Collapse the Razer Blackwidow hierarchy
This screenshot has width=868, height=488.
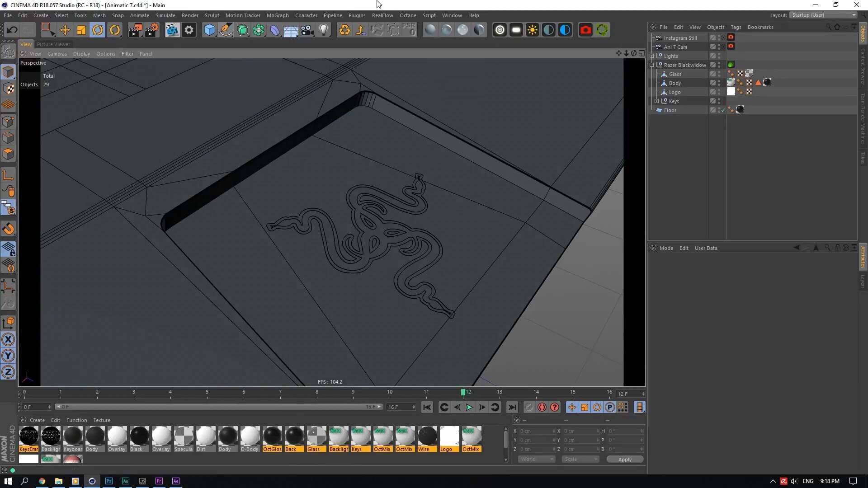652,65
